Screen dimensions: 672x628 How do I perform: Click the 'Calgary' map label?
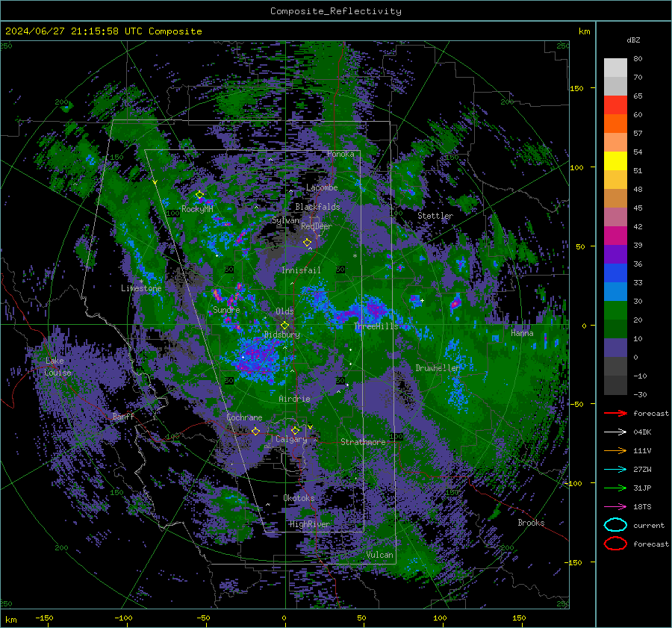pos(291,439)
